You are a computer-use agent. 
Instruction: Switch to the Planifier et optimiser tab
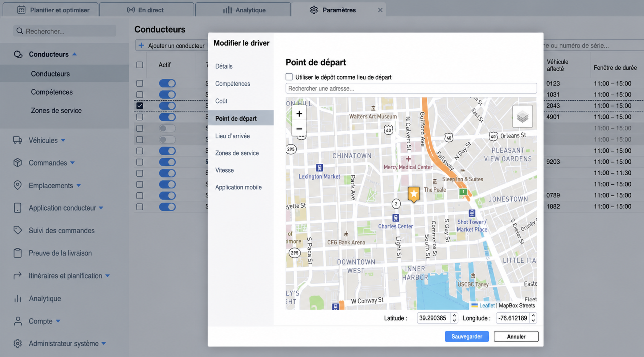point(51,10)
